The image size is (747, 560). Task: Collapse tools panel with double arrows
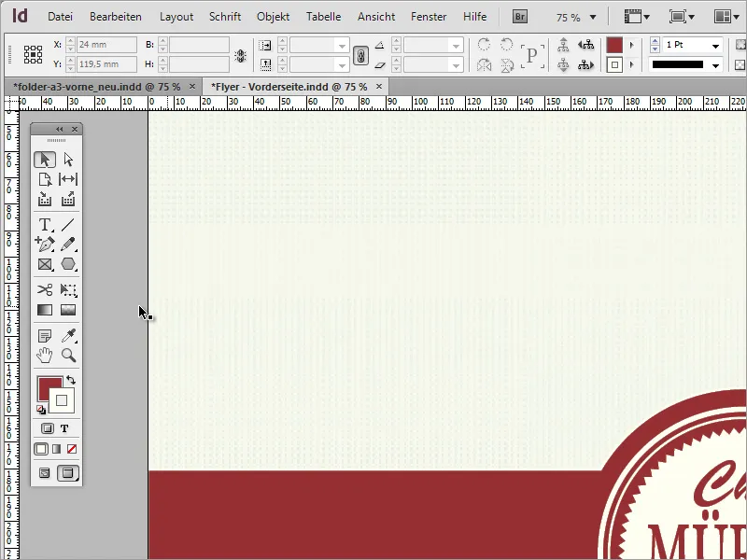click(x=60, y=129)
